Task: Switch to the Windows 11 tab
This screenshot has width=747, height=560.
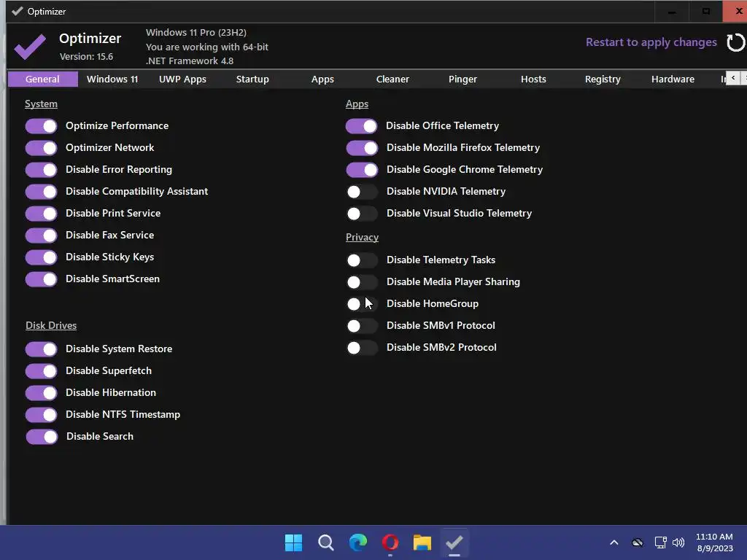Action: pyautogui.click(x=112, y=79)
